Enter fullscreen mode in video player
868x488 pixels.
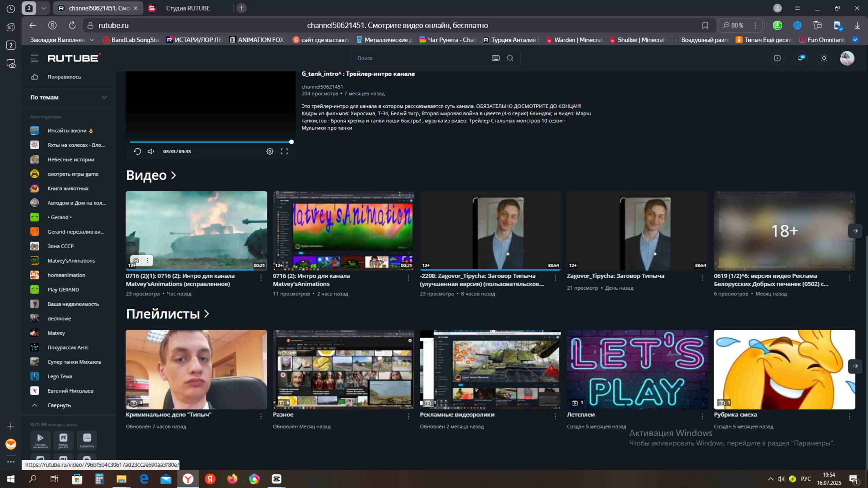284,151
